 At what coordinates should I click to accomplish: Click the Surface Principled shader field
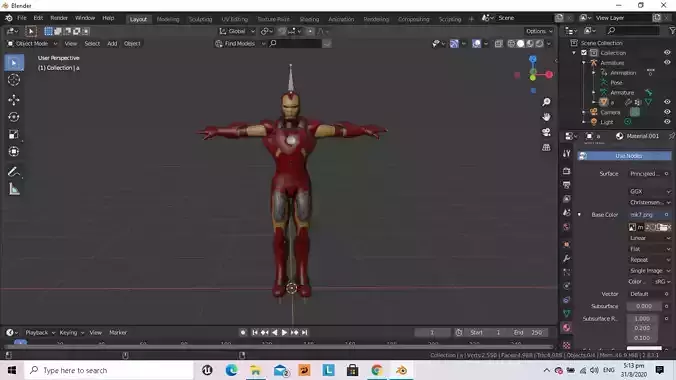click(x=645, y=174)
